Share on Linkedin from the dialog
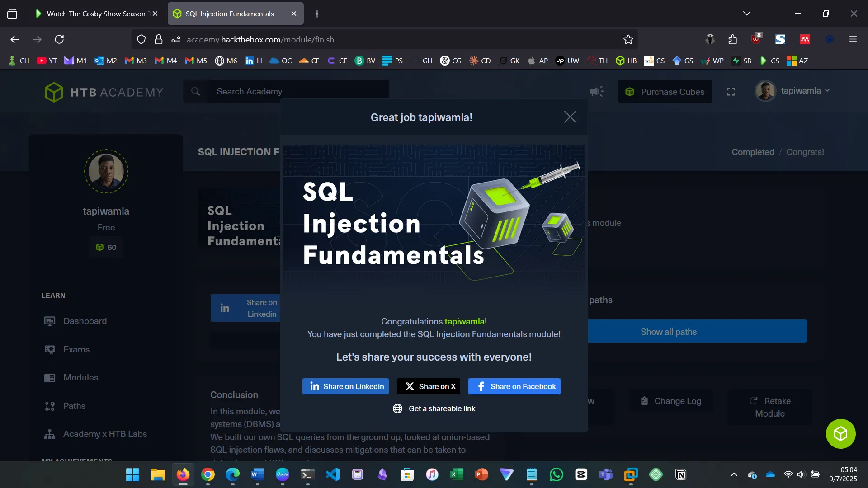Viewport: 868px width, 488px height. tap(346, 386)
